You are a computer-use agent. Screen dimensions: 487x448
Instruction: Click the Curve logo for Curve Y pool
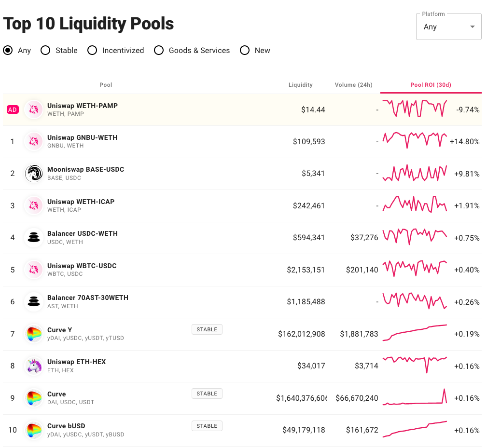[33, 334]
